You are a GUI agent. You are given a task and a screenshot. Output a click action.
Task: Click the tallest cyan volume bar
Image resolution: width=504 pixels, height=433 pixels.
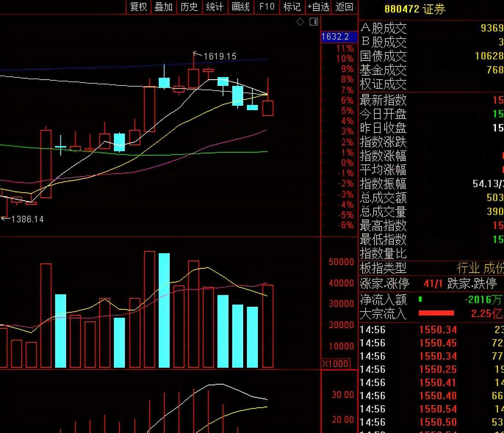pyautogui.click(x=164, y=310)
